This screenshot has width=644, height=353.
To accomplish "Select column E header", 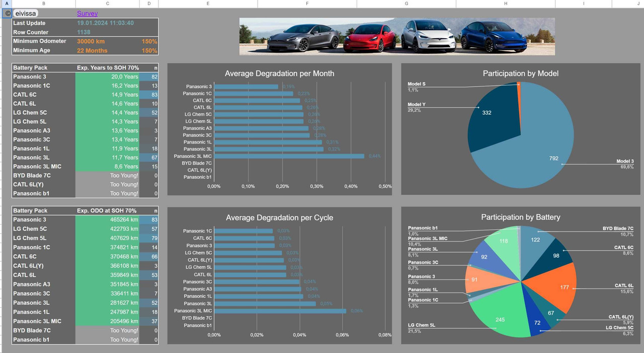I will coord(208,4).
